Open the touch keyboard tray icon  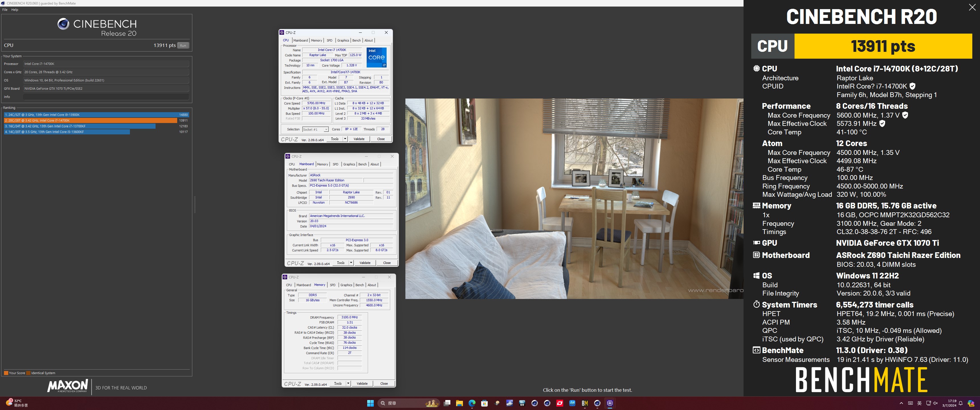pos(910,403)
